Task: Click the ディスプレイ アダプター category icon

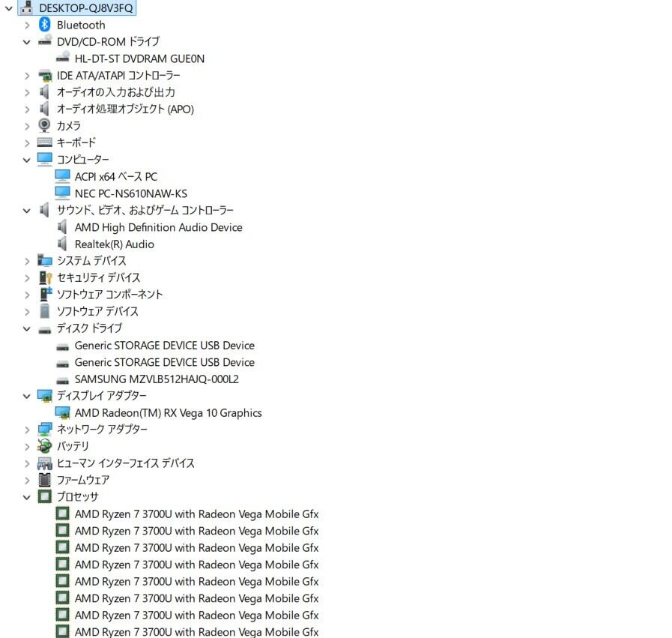Action: [44, 395]
